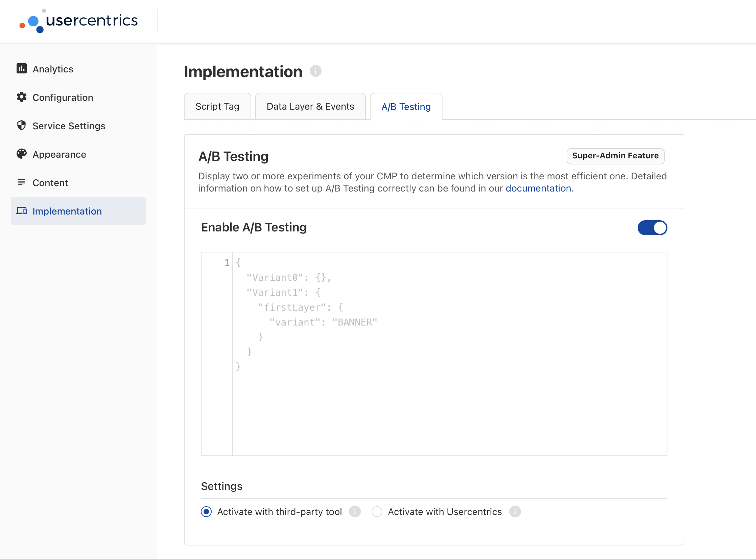This screenshot has height=559, width=756.
Task: Click the A/B Testing tab
Action: (406, 106)
